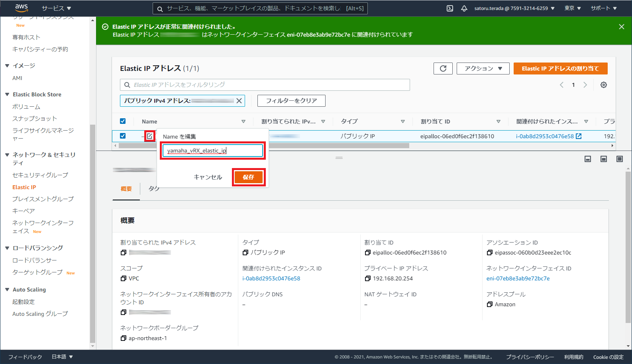Cancel the Name edit with キャンセル
The image size is (632, 364).
click(x=208, y=177)
